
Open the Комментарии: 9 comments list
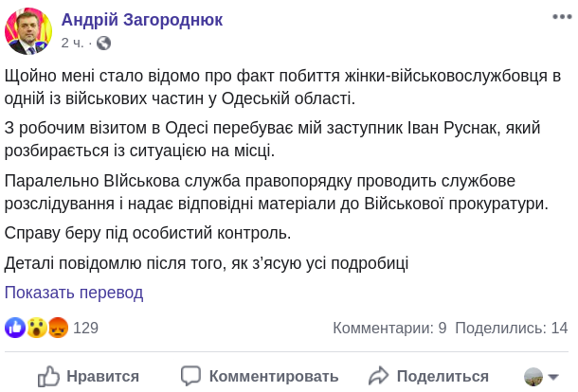[388, 328]
